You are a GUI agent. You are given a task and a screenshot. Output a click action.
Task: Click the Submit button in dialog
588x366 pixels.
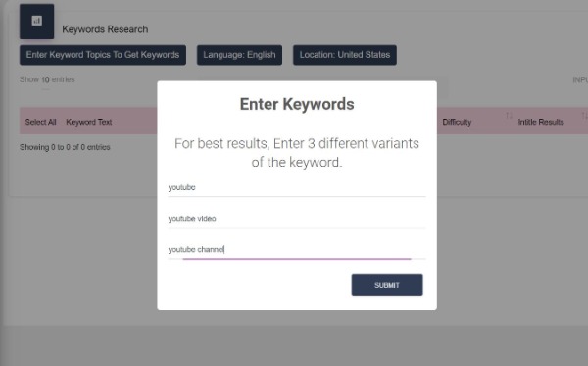[x=387, y=285]
